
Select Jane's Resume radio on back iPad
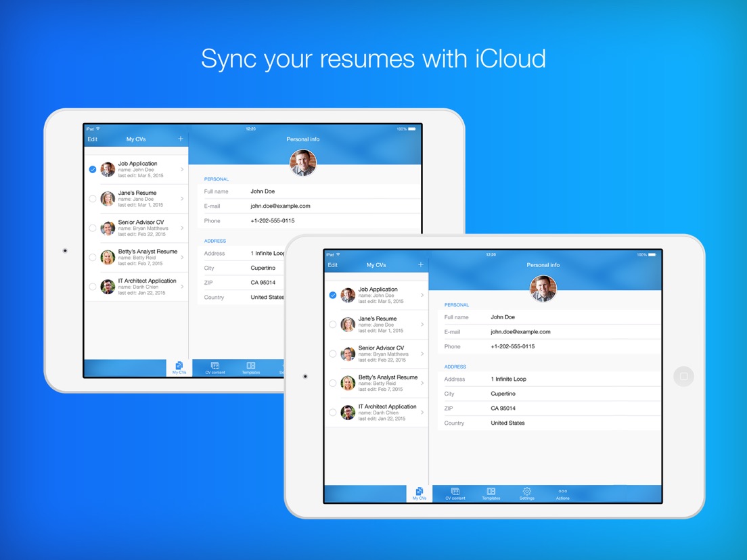tap(93, 199)
